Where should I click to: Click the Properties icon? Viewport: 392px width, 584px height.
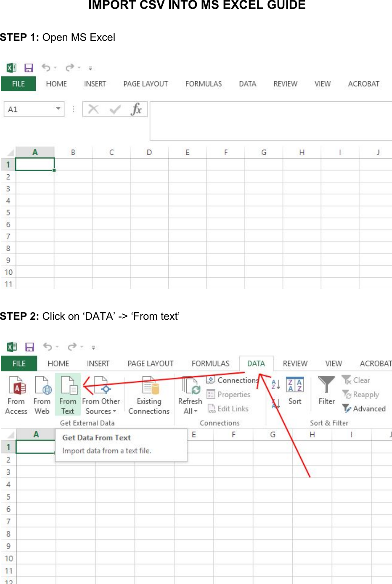click(229, 394)
